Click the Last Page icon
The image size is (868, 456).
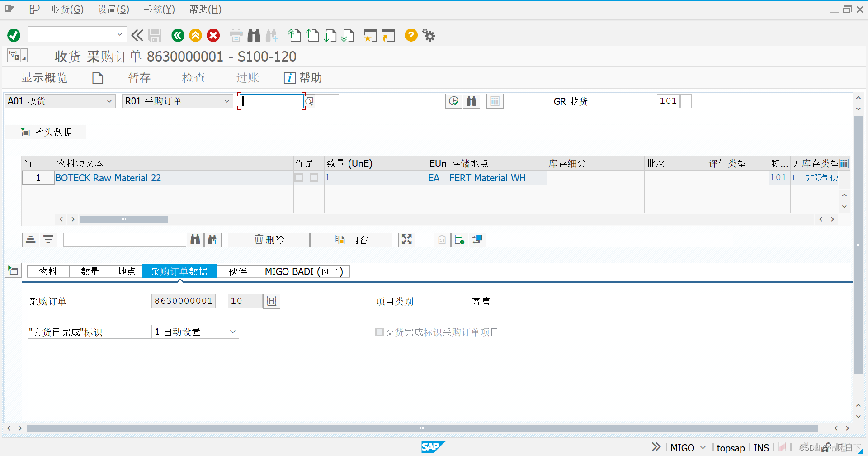click(x=348, y=35)
